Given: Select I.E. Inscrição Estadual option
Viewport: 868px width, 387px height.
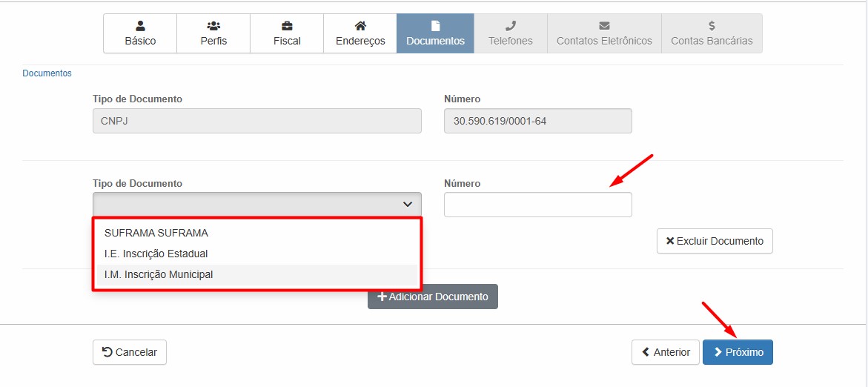Looking at the screenshot, I should tap(156, 254).
